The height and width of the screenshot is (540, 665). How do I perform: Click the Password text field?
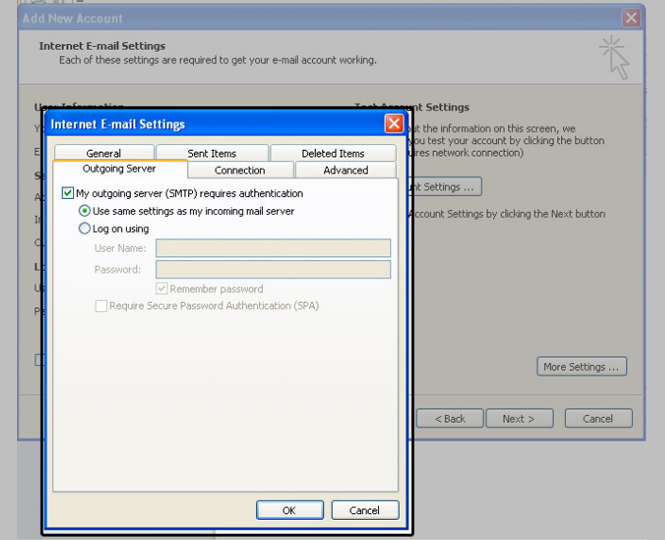pos(272,269)
